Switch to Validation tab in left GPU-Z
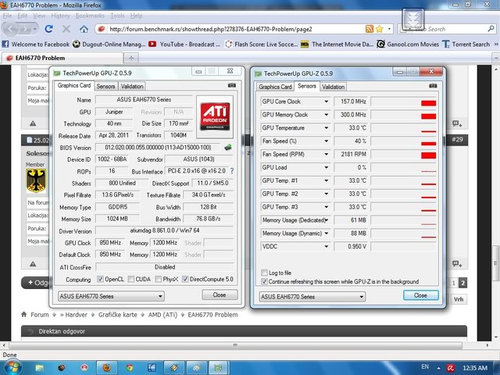500x375 pixels. [132, 86]
